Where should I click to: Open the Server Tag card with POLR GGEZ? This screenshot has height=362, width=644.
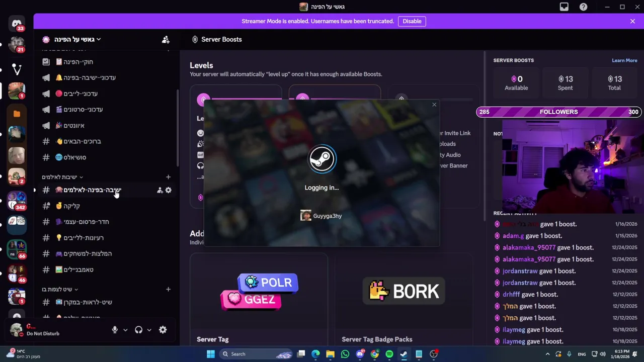click(x=259, y=300)
